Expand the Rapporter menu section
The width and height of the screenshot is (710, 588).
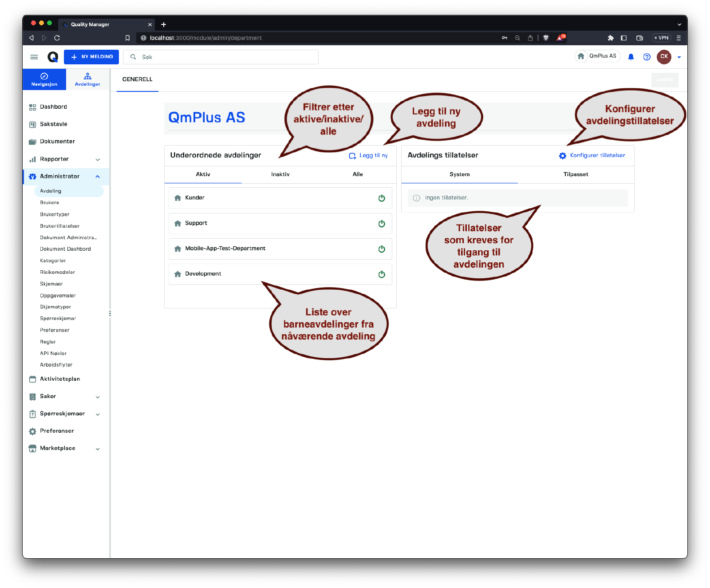98,159
